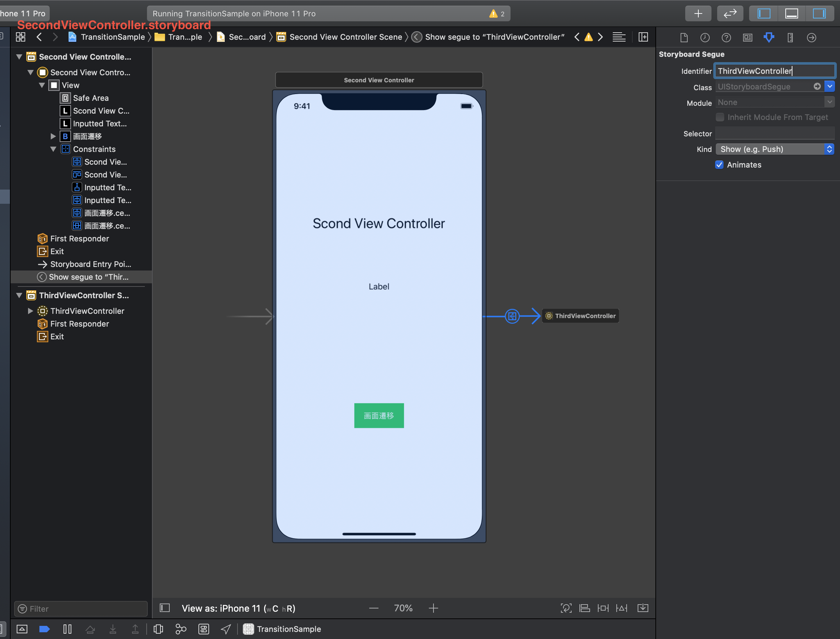Image resolution: width=840 pixels, height=639 pixels.
Task: Click the segue icon on canvas arrow
Action: pyautogui.click(x=512, y=316)
